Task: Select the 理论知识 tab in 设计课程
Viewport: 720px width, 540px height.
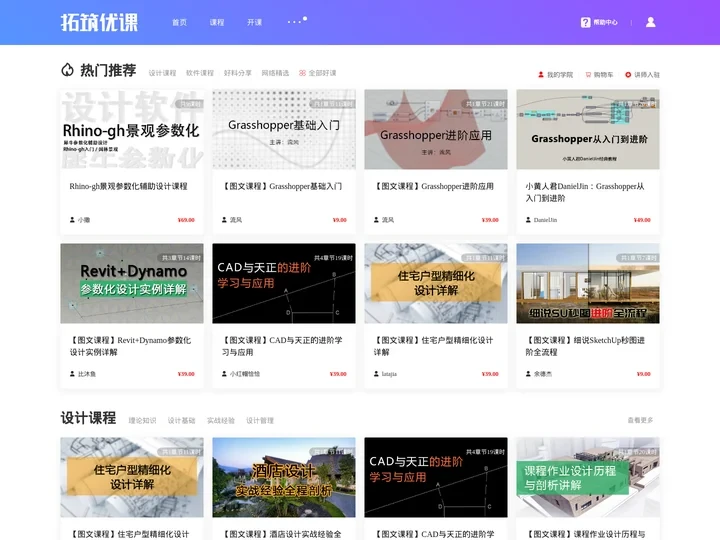Action: pos(142,420)
